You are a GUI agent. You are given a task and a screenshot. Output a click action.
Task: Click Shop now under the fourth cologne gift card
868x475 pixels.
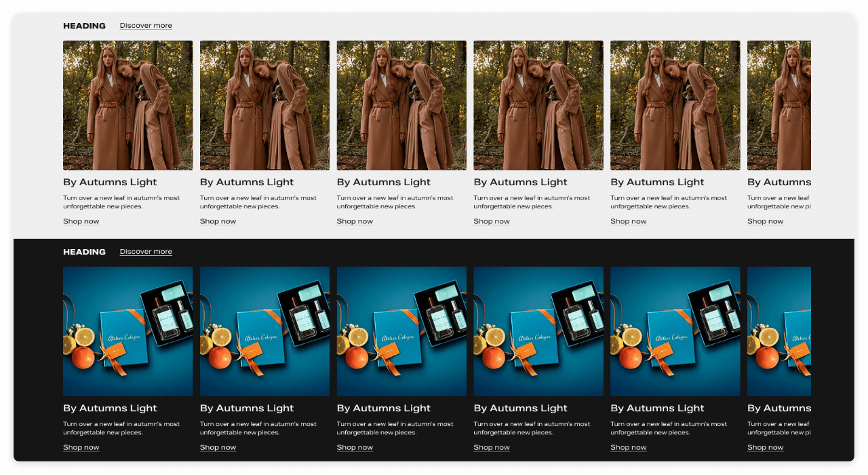tap(492, 446)
